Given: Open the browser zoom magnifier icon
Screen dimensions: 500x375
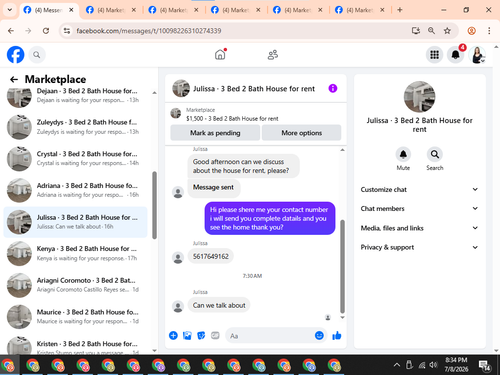Looking at the screenshot, I should pyautogui.click(x=431, y=31).
